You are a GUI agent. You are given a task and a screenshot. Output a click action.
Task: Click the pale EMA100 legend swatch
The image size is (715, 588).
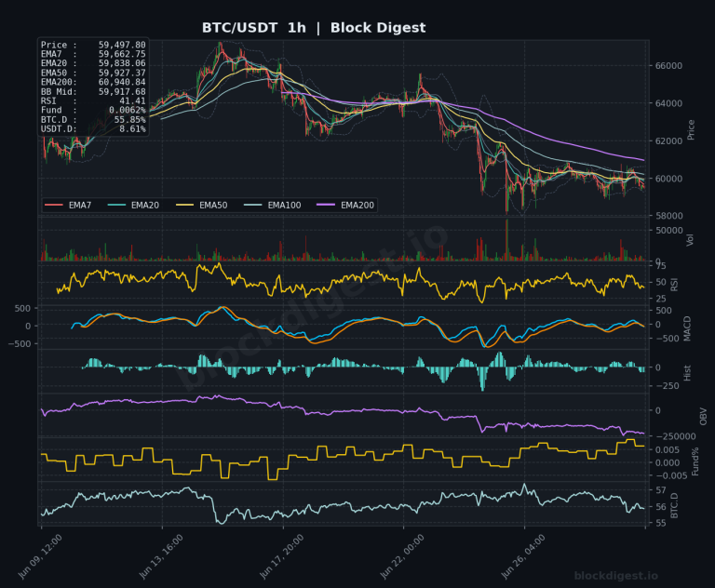coord(253,205)
